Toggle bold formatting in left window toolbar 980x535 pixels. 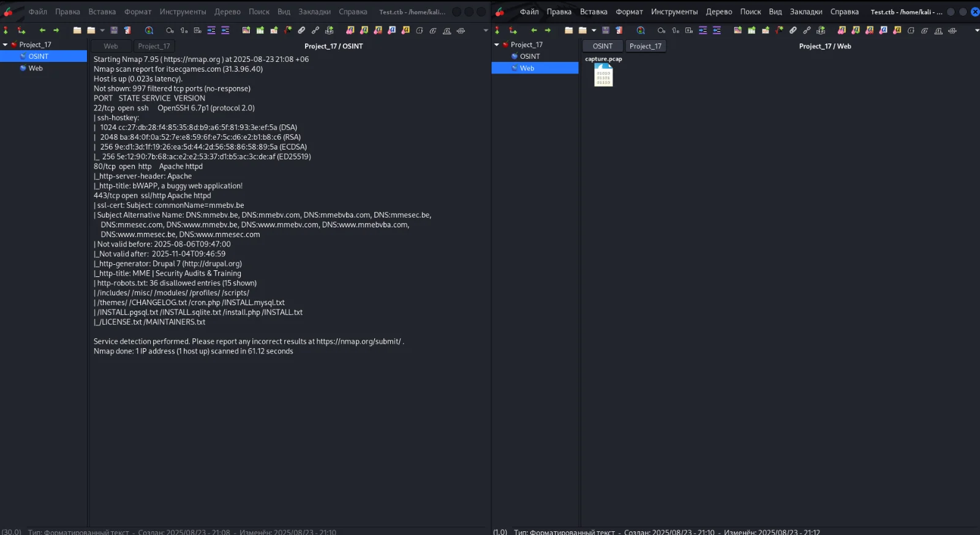pyautogui.click(x=420, y=30)
